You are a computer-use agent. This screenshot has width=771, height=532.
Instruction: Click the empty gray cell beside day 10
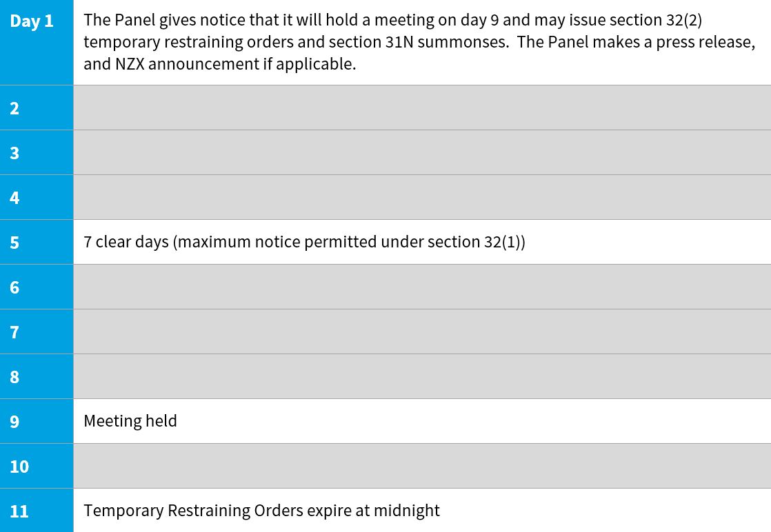coord(421,467)
